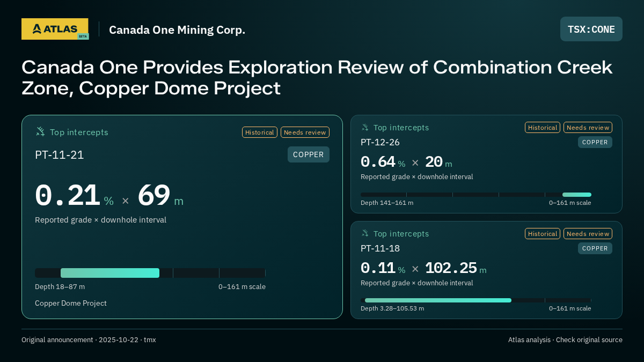Click the Atlas beta logo

[55, 29]
